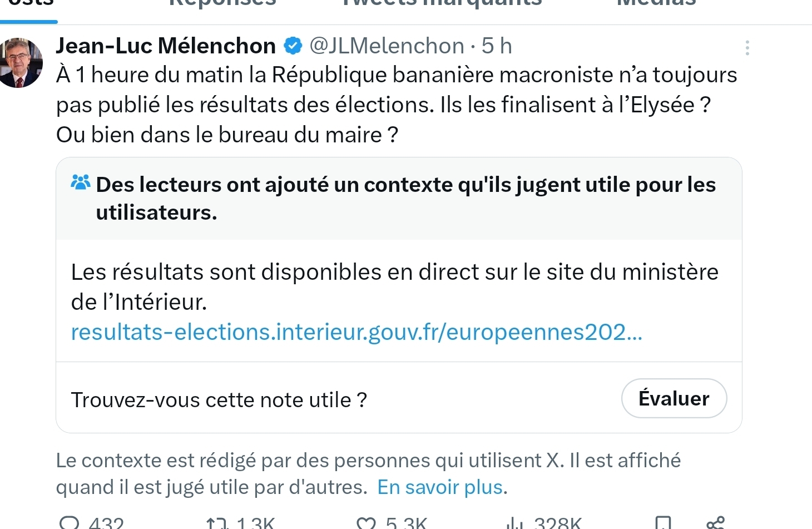Screen dimensions: 812x529
Task: Click the share icon
Action: 715,523
